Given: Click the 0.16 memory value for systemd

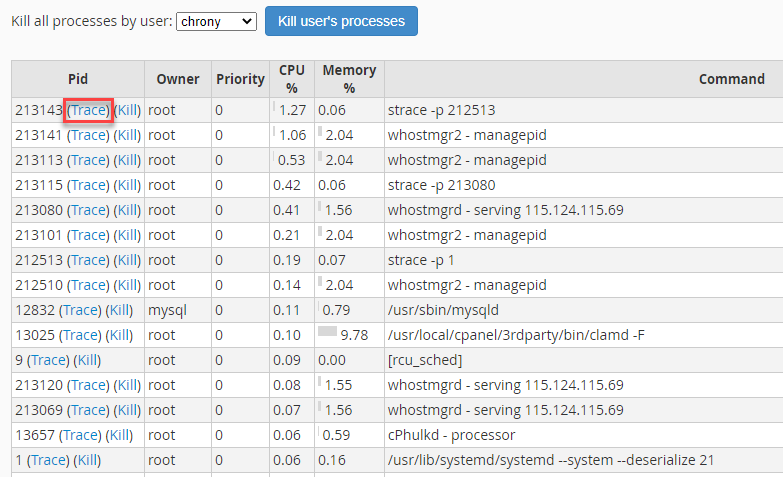Looking at the screenshot, I should [x=332, y=460].
